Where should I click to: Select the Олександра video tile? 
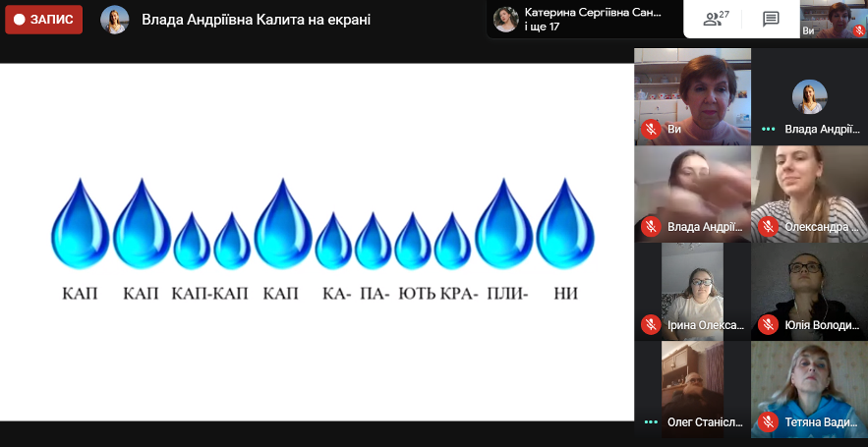tap(809, 195)
